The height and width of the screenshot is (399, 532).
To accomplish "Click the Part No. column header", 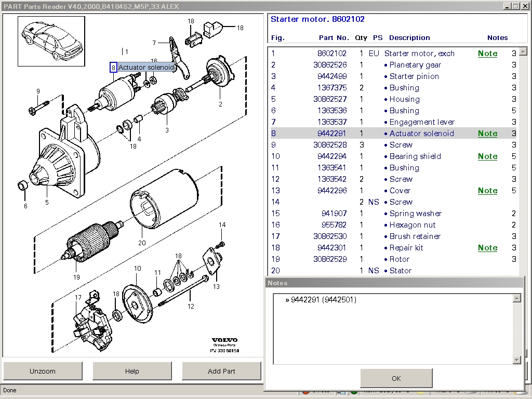I will (334, 37).
